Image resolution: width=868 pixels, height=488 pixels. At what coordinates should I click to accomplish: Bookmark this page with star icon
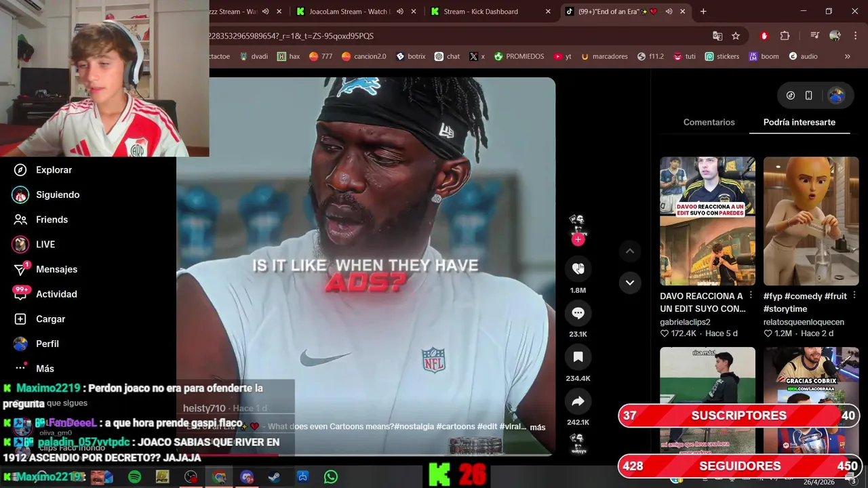(736, 36)
